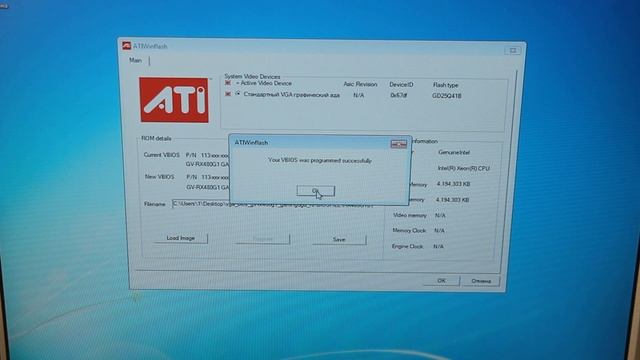640x360 pixels.
Task: Select the Стандартный VGA device radio button
Action: coord(238,94)
